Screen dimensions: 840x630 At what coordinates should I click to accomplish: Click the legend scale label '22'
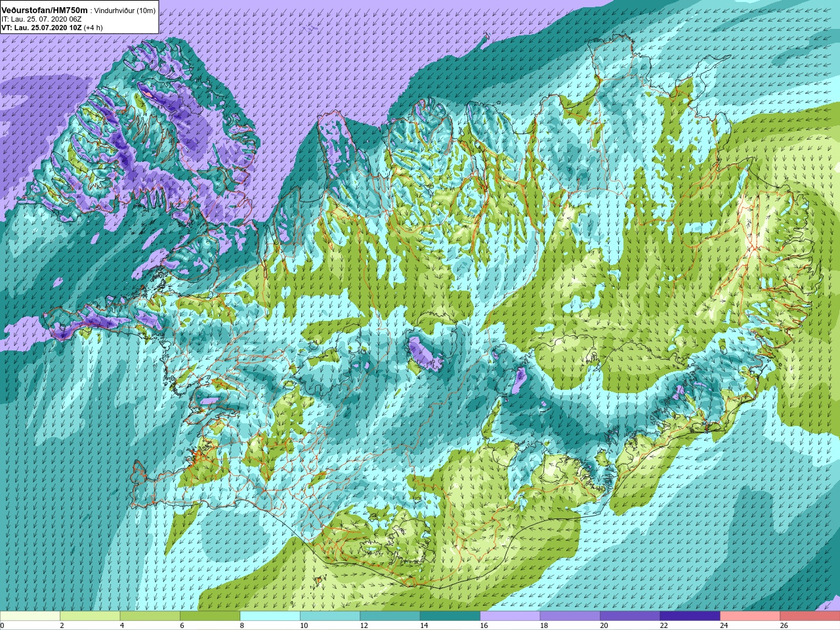coord(664,626)
